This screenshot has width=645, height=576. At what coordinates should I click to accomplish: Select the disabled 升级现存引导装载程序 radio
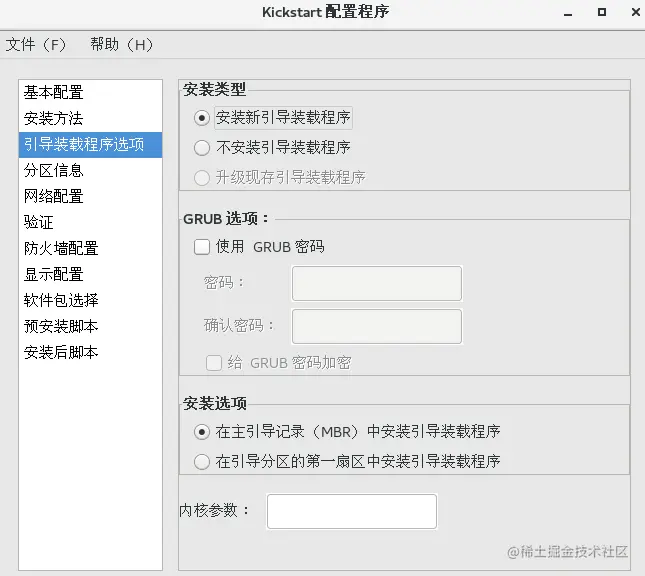pyautogui.click(x=202, y=178)
